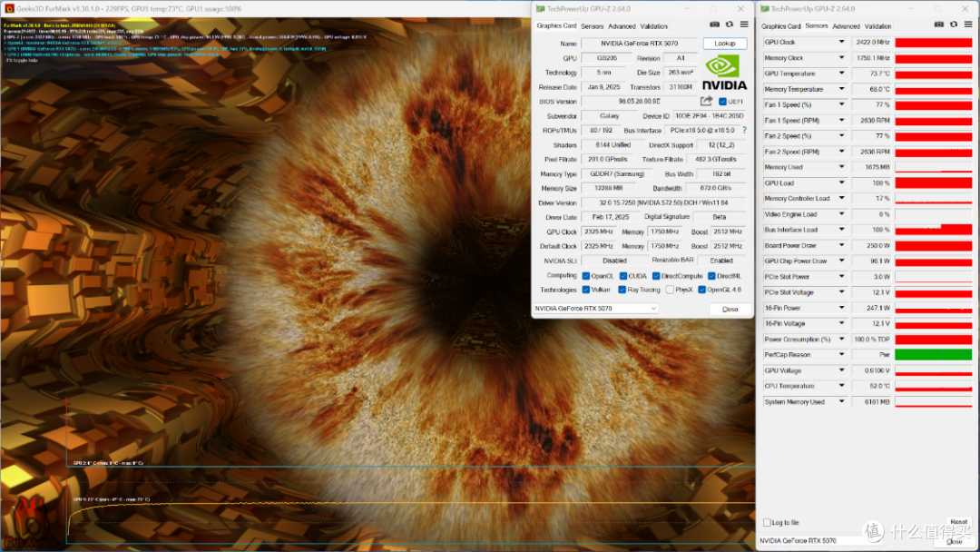Click the NVIDIA logo on the Graphics Card tab

point(724,70)
